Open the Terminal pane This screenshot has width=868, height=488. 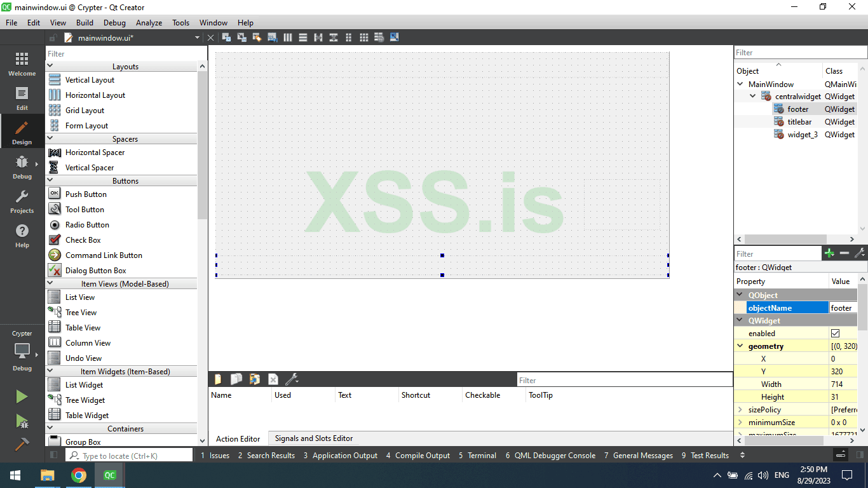pyautogui.click(x=482, y=455)
